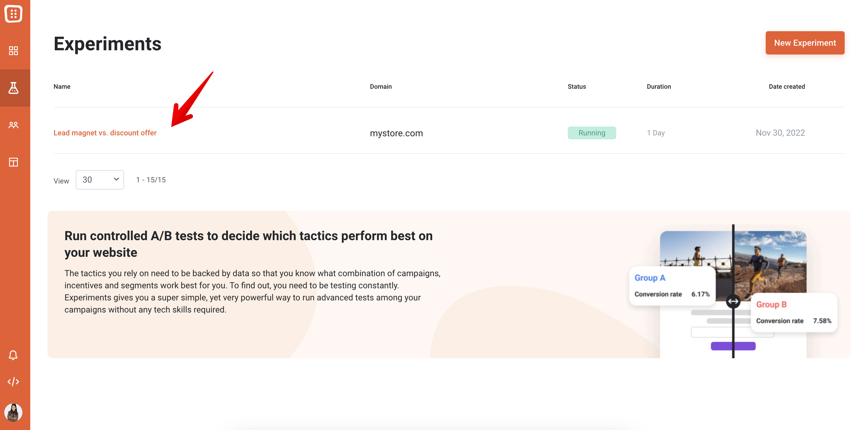
Task: Click the dropdown chevron next to 30
Action: 116,179
